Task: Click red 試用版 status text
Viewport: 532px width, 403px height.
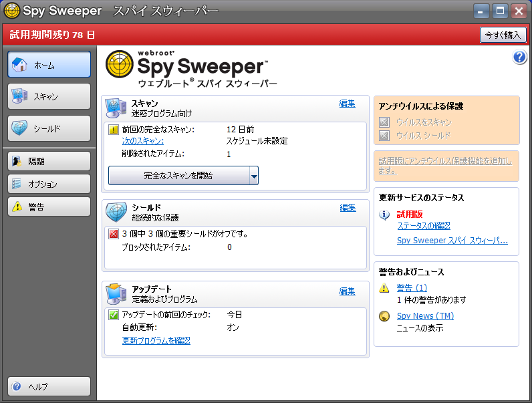Action: (410, 215)
